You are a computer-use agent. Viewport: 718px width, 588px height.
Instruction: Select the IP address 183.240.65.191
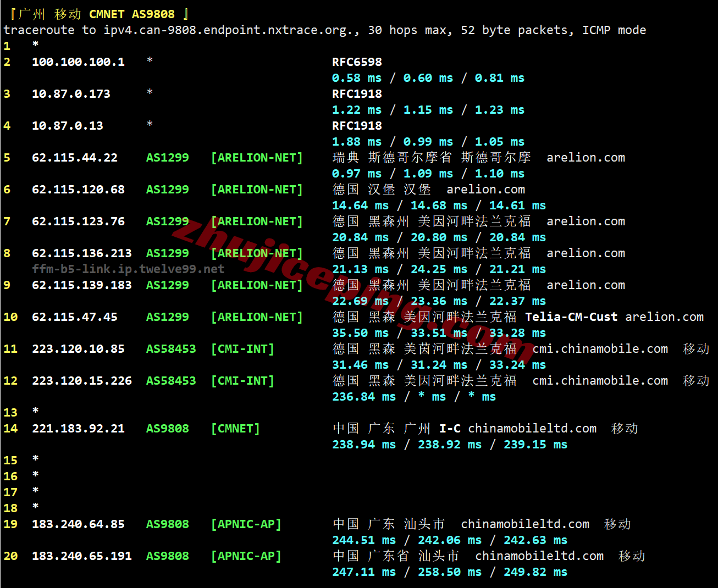[x=82, y=556]
